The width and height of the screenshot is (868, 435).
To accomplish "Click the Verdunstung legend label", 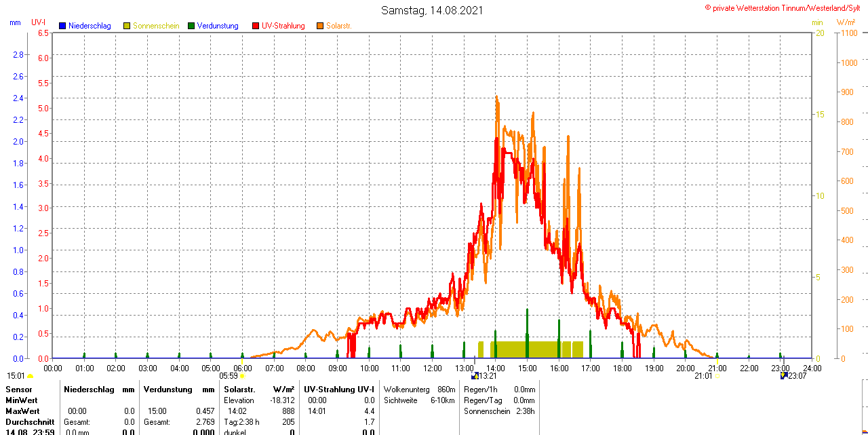I will click(x=218, y=26).
